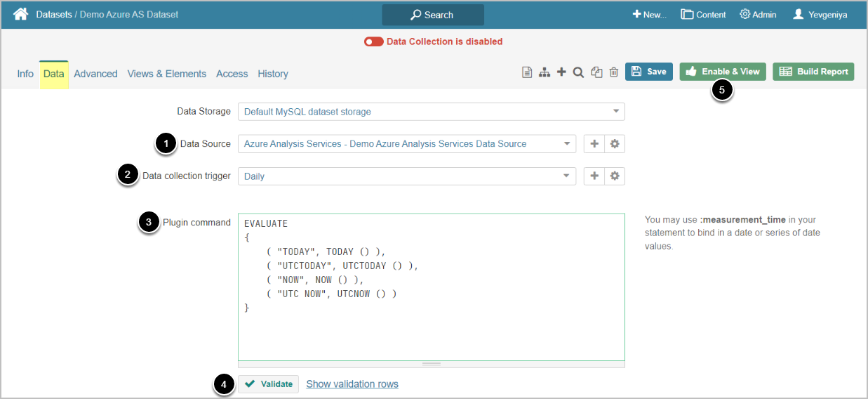This screenshot has height=399, width=868.
Task: Open the Views & Elements tab
Action: pos(166,74)
